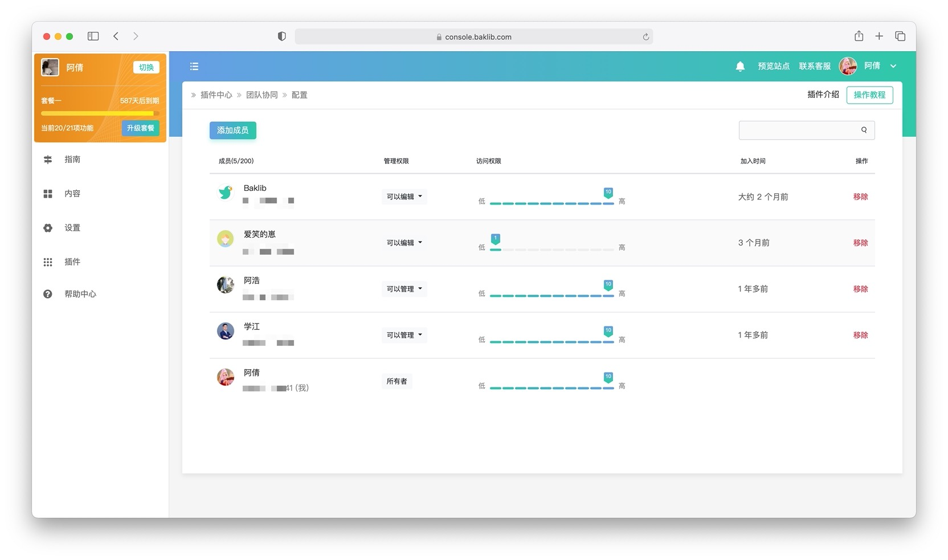This screenshot has width=948, height=560.
Task: Click Baklib member bird avatar
Action: (x=226, y=193)
